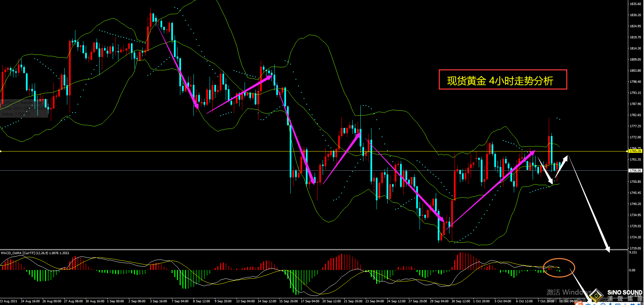Screen dimensions: 644x305
Task: Select the long white arrow pointing down to 1719
Action: pos(589,204)
